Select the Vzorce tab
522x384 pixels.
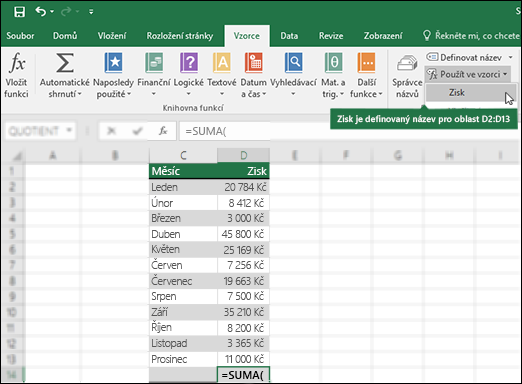tap(247, 36)
